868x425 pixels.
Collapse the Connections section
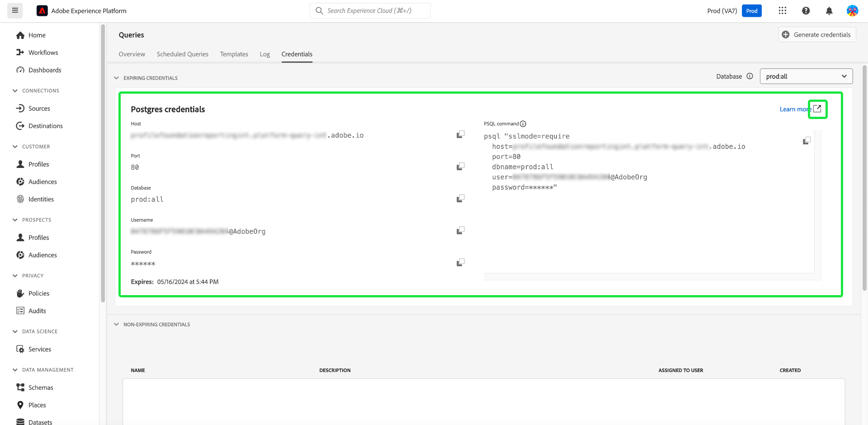coord(15,91)
